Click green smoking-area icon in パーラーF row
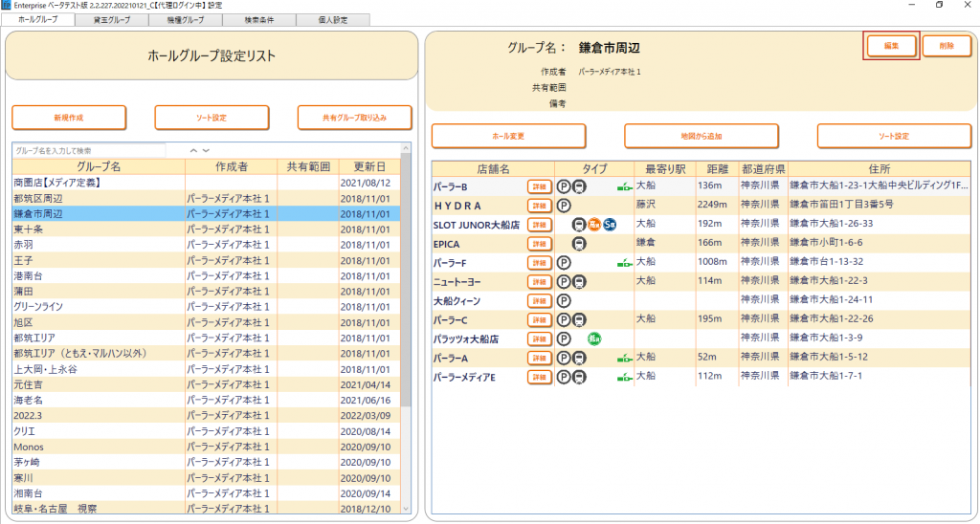 click(624, 263)
